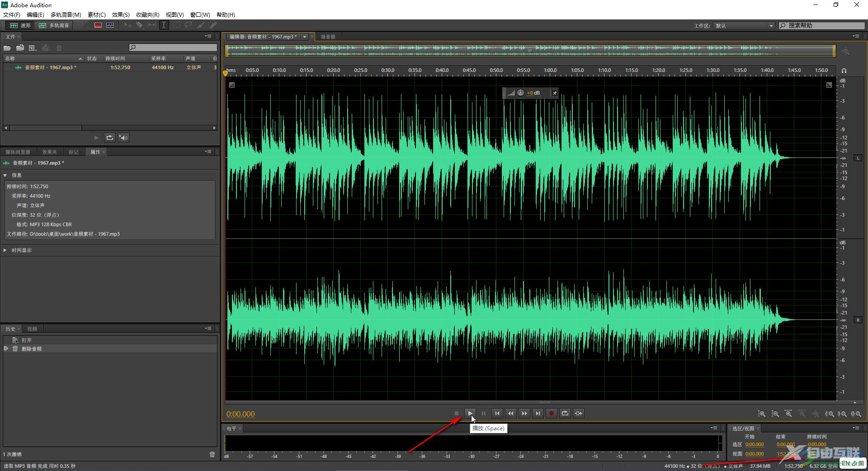Click the rewind button
This screenshot has width=868, height=471.
[x=511, y=414]
